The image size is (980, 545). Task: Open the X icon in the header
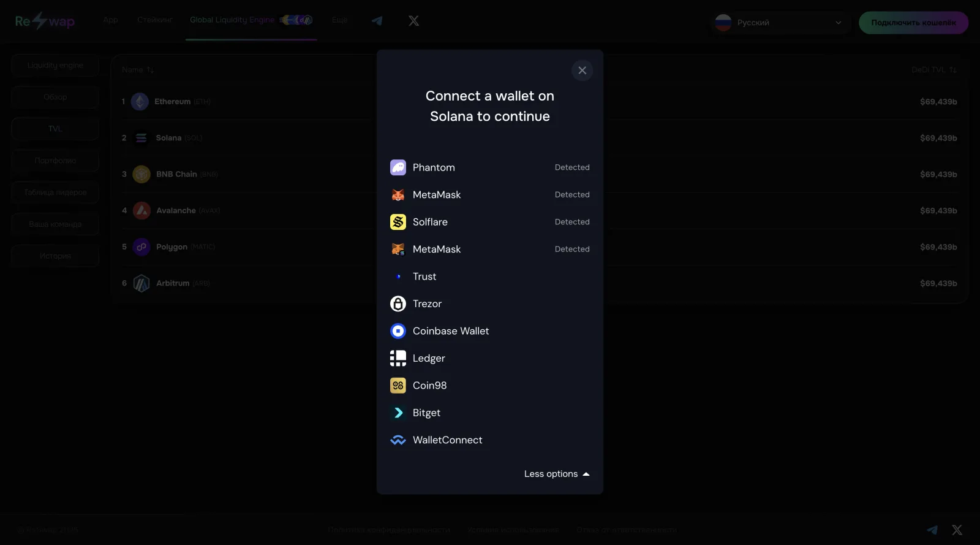click(x=414, y=21)
